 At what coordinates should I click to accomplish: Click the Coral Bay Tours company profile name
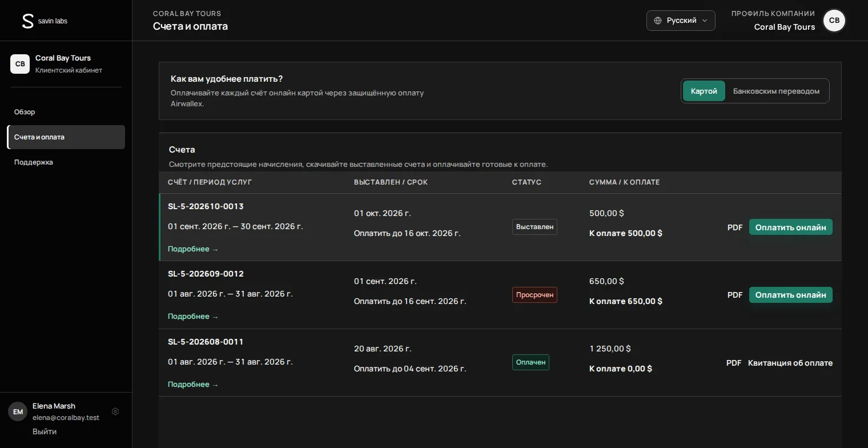pos(785,27)
